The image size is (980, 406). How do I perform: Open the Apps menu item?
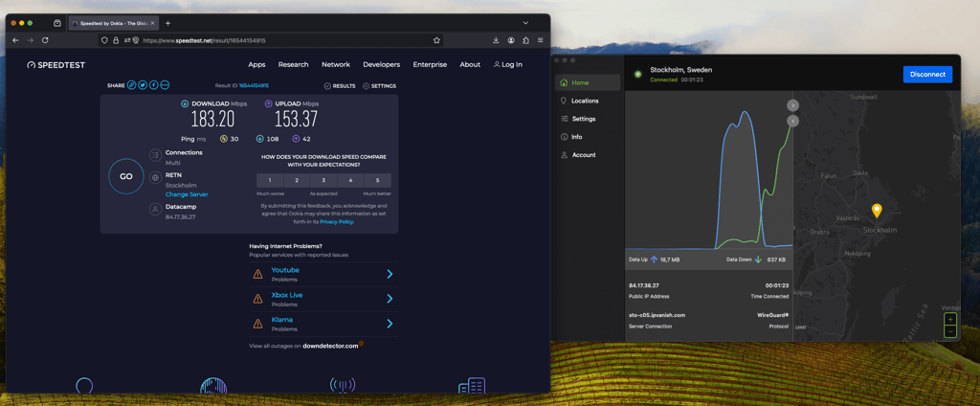pyautogui.click(x=256, y=64)
